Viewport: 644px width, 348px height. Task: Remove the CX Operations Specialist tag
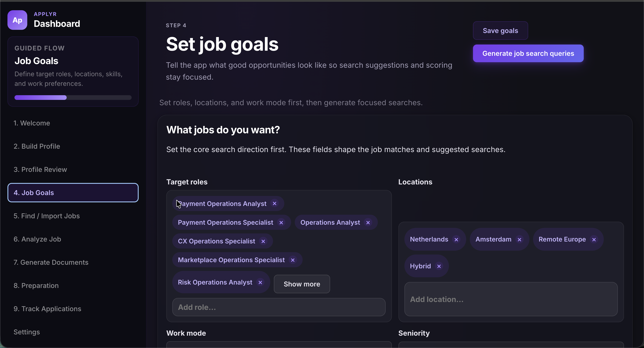tap(263, 241)
